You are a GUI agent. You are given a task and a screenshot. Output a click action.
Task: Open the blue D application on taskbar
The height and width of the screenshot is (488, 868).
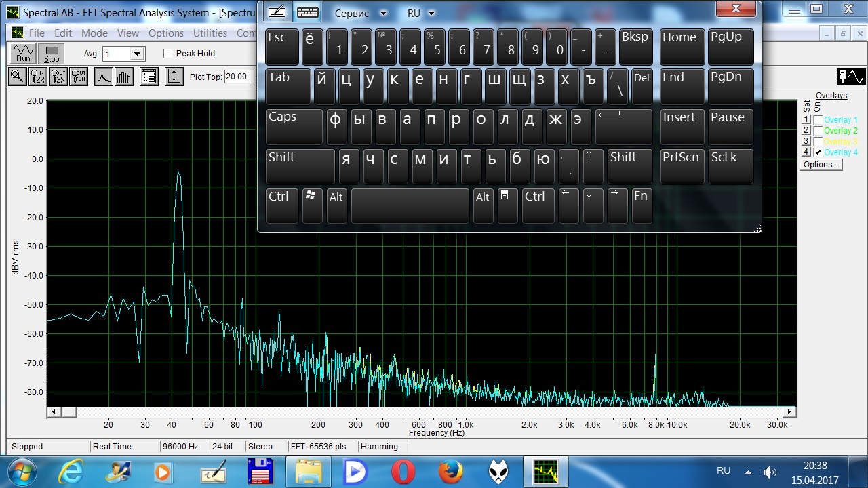pos(355,472)
